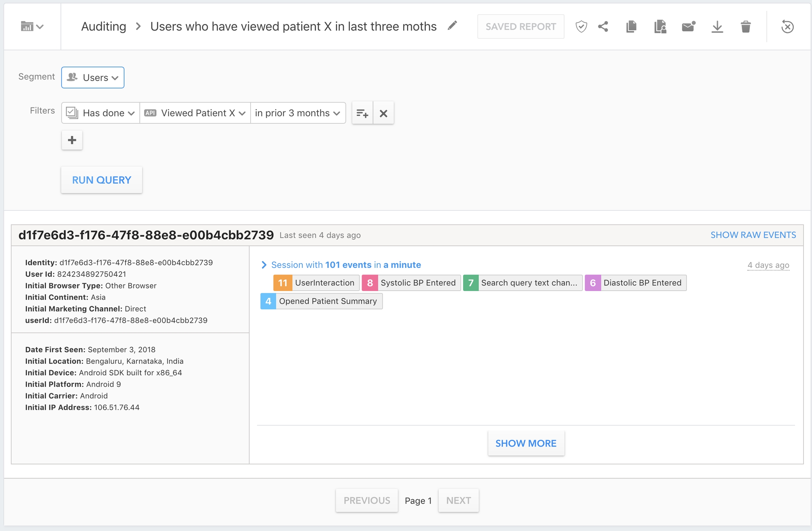The height and width of the screenshot is (531, 812).
Task: Open the Has done filter dropdown
Action: [x=101, y=113]
